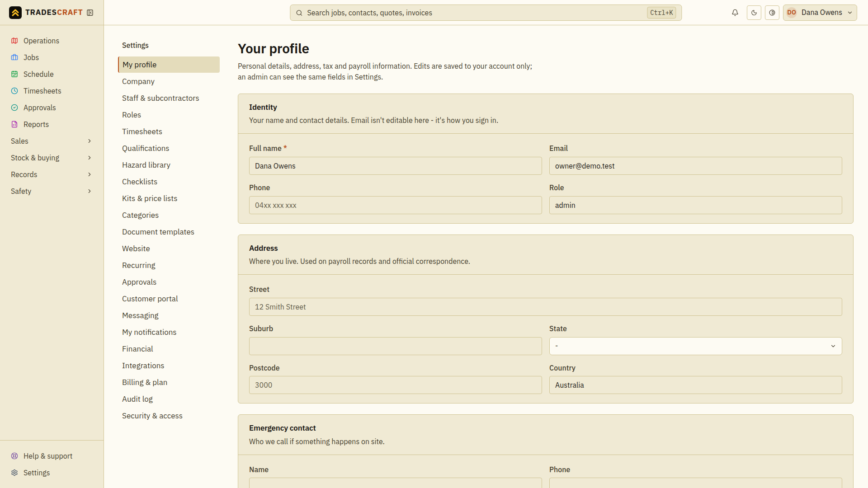Image resolution: width=868 pixels, height=488 pixels.
Task: Open the State dropdown
Action: pos(695,346)
